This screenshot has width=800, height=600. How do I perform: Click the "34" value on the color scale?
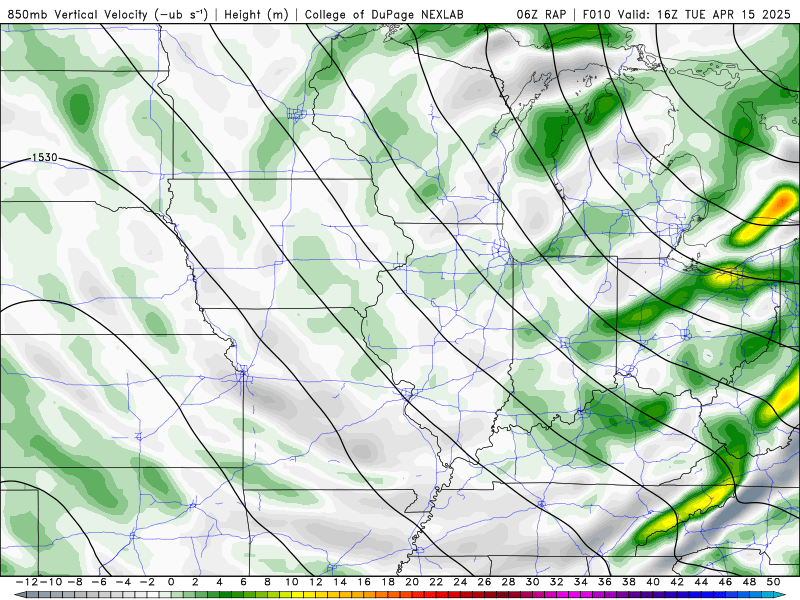pyautogui.click(x=581, y=582)
